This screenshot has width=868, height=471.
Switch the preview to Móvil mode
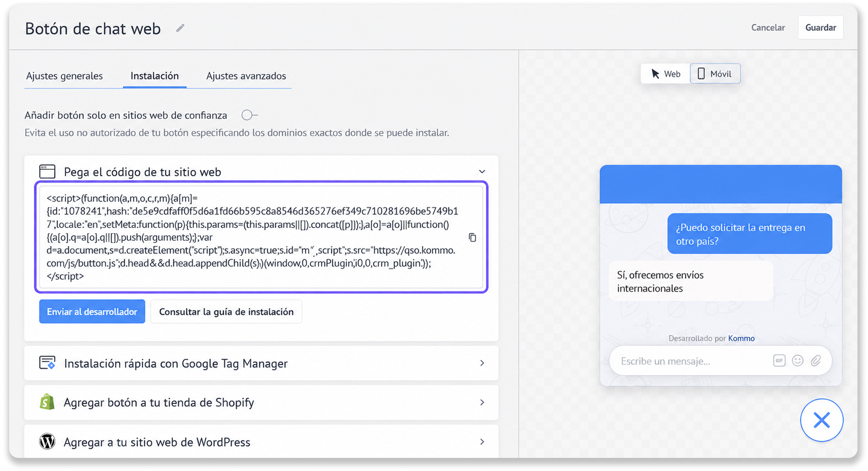click(715, 73)
